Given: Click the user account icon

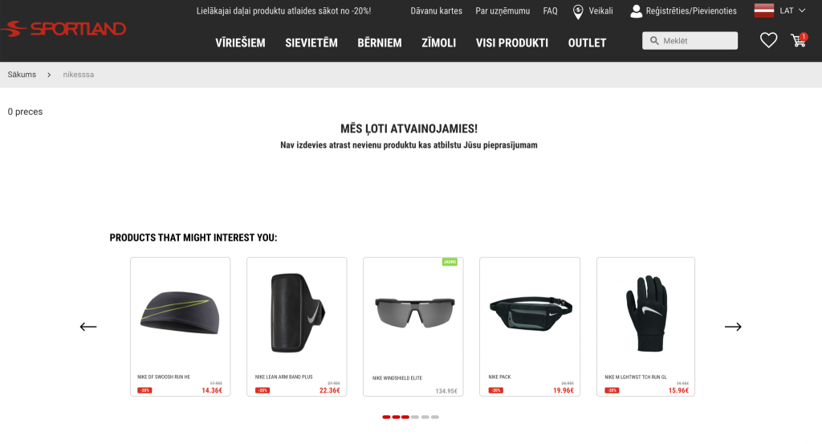Looking at the screenshot, I should [636, 11].
